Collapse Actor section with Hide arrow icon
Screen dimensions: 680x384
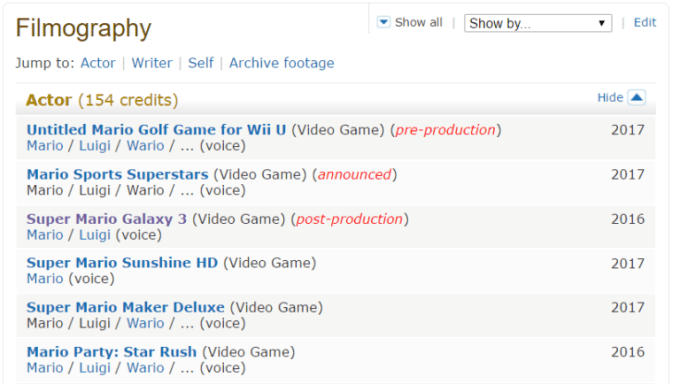click(636, 97)
